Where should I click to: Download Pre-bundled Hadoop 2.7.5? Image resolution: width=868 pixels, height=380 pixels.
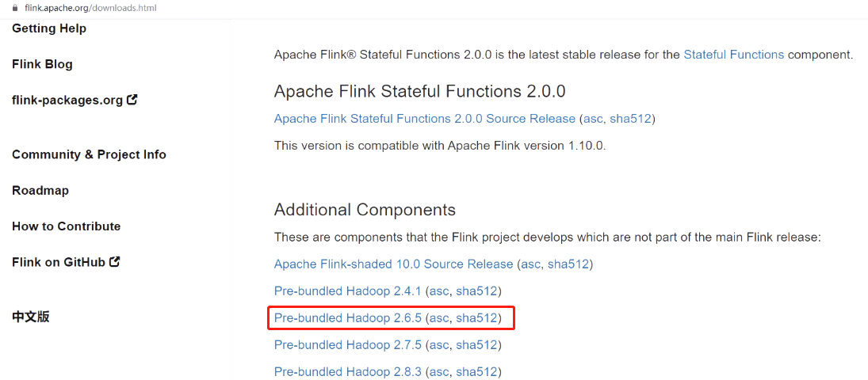point(347,344)
